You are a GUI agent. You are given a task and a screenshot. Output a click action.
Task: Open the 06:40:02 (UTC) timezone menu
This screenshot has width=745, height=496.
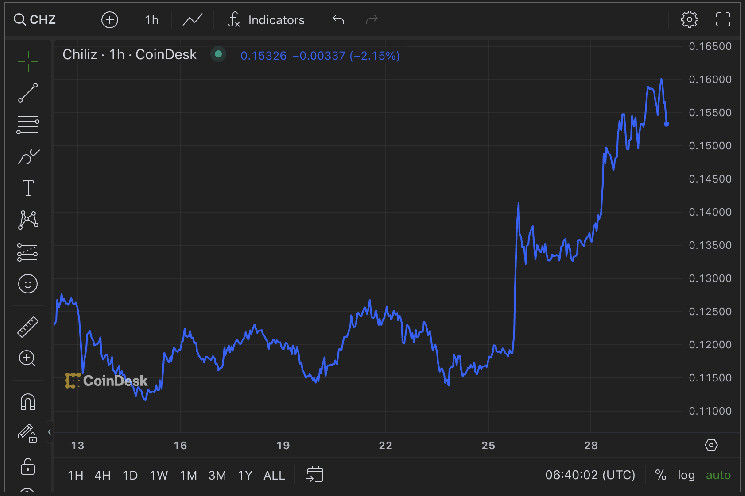(x=590, y=475)
